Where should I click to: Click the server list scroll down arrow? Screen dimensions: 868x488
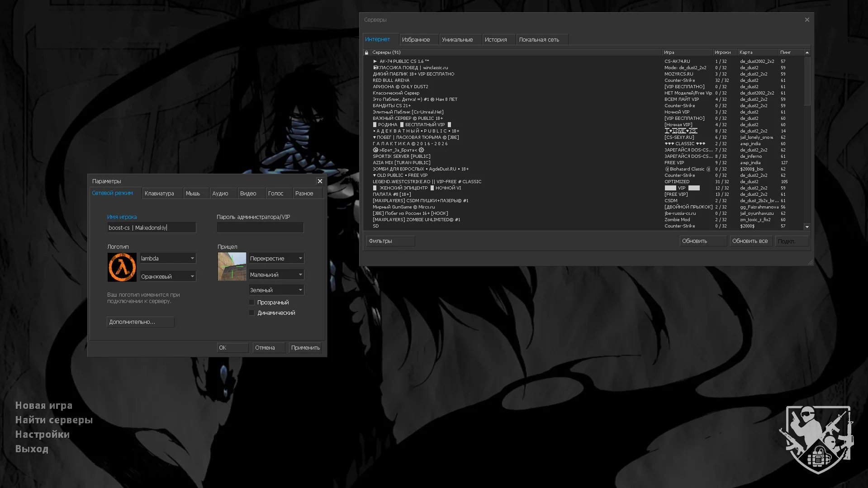[x=807, y=227]
